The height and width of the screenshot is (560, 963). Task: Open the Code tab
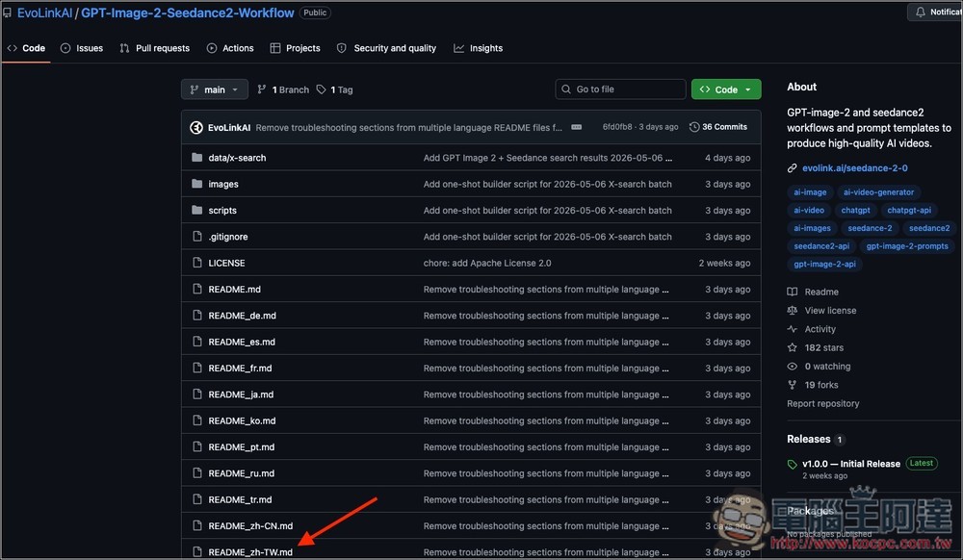[26, 48]
